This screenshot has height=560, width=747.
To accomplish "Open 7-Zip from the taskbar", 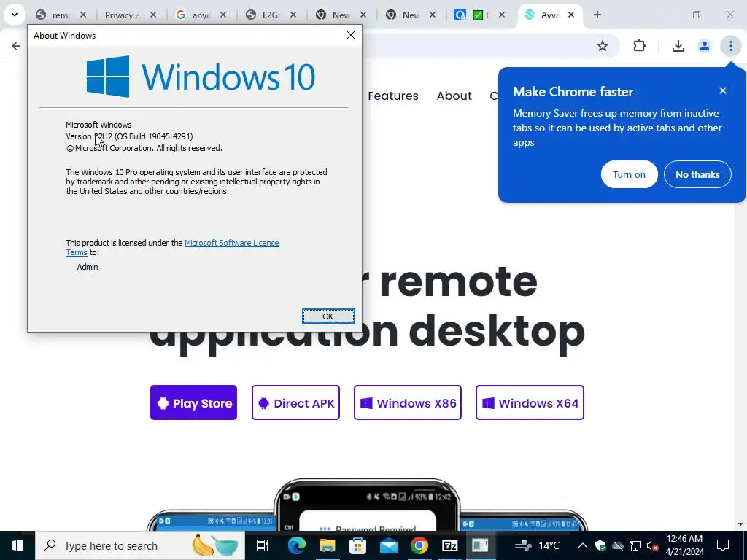I will click(x=449, y=545).
